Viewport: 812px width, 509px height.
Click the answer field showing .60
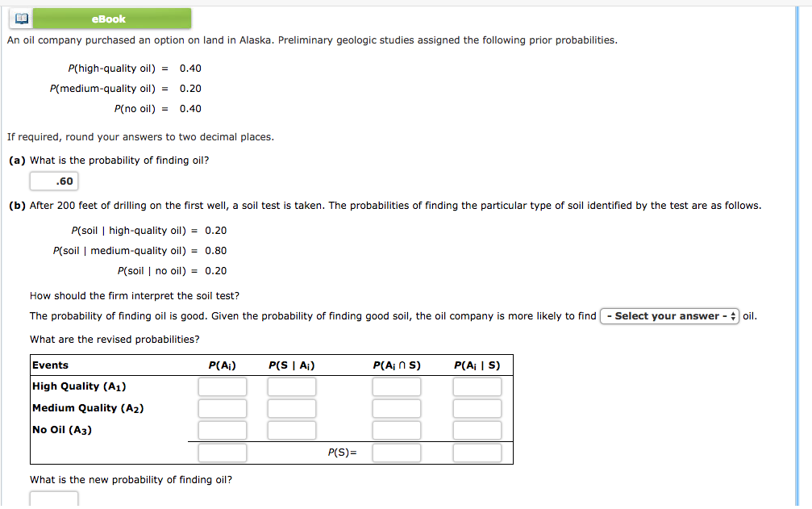[x=54, y=181]
